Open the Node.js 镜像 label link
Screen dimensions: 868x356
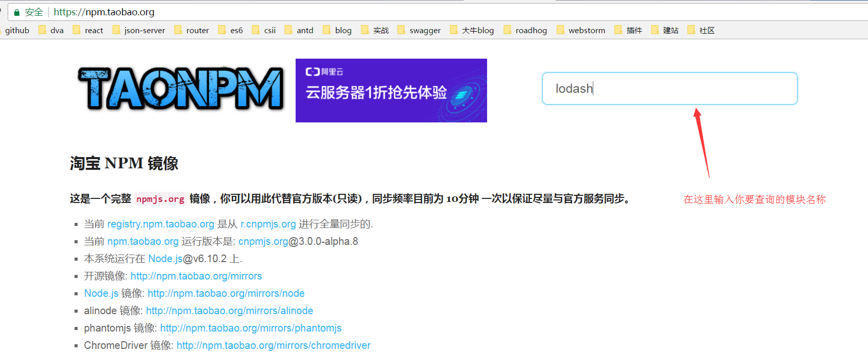pyautogui.click(x=101, y=293)
